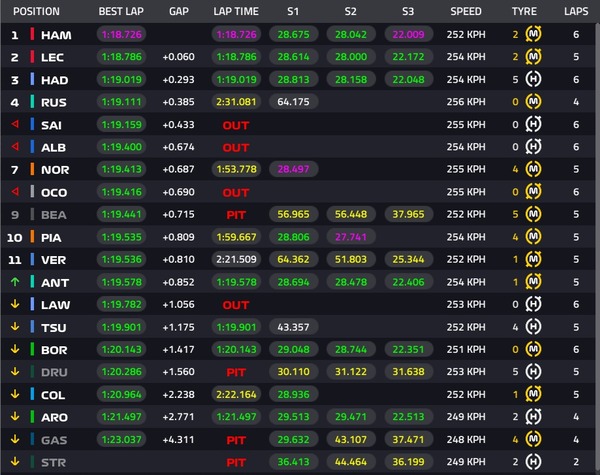Click the yellow down arrow beside TSU
This screenshot has width=600, height=475.
pyautogui.click(x=14, y=327)
